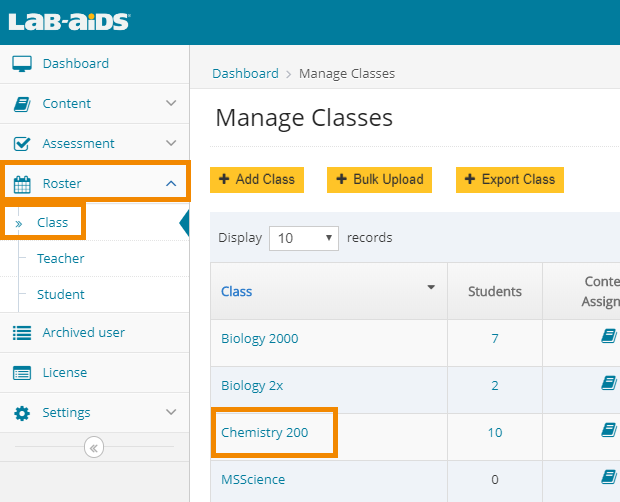Click Dashboard breadcrumb link
Viewport: 620px width, 502px height.
245,73
